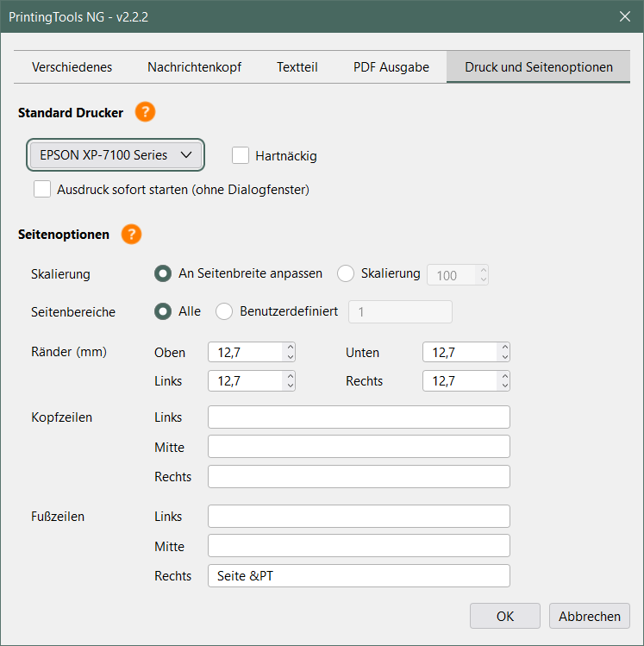
Task: Confirm settings with the OK button
Action: pyautogui.click(x=504, y=616)
